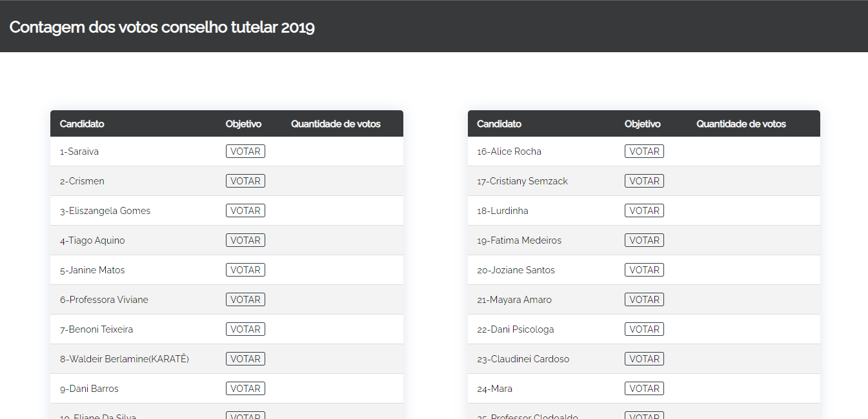Cast vote for 4-Tiago Aquino
The image size is (868, 419).
coord(245,240)
